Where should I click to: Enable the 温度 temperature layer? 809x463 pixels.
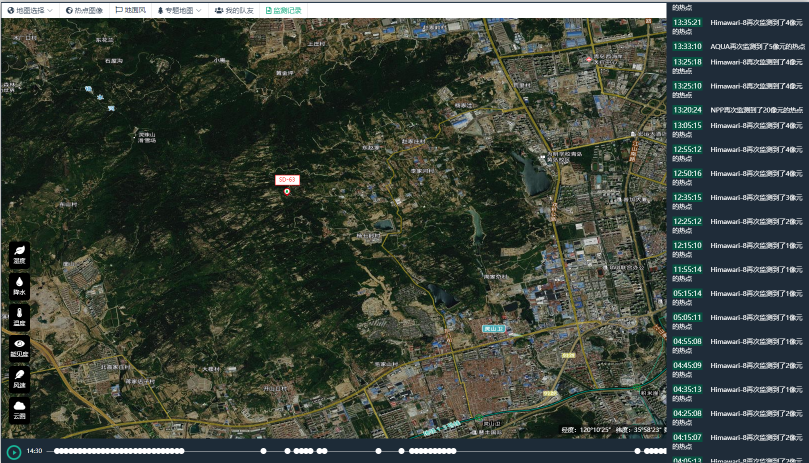[19, 318]
